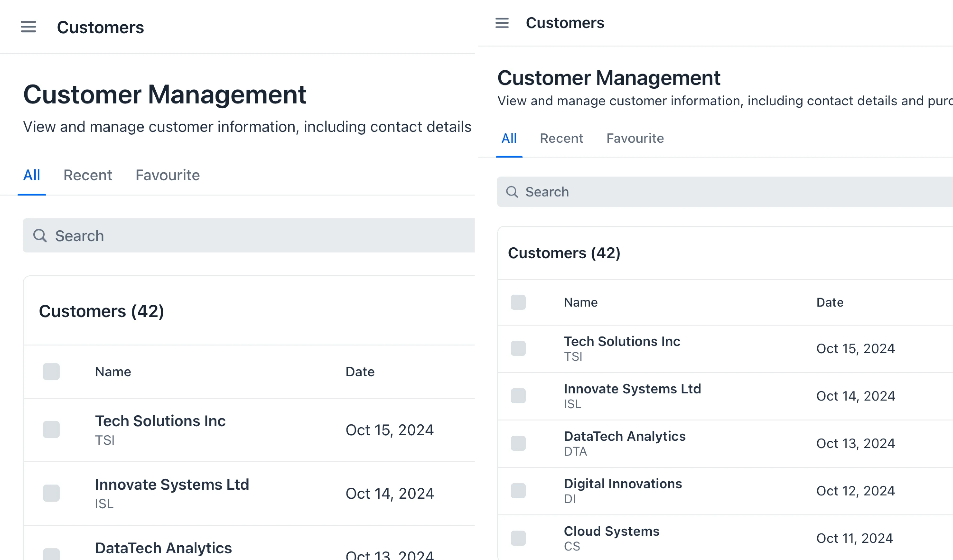Click the right panel's Search field
Screen dimensions: 953x560
(643, 192)
